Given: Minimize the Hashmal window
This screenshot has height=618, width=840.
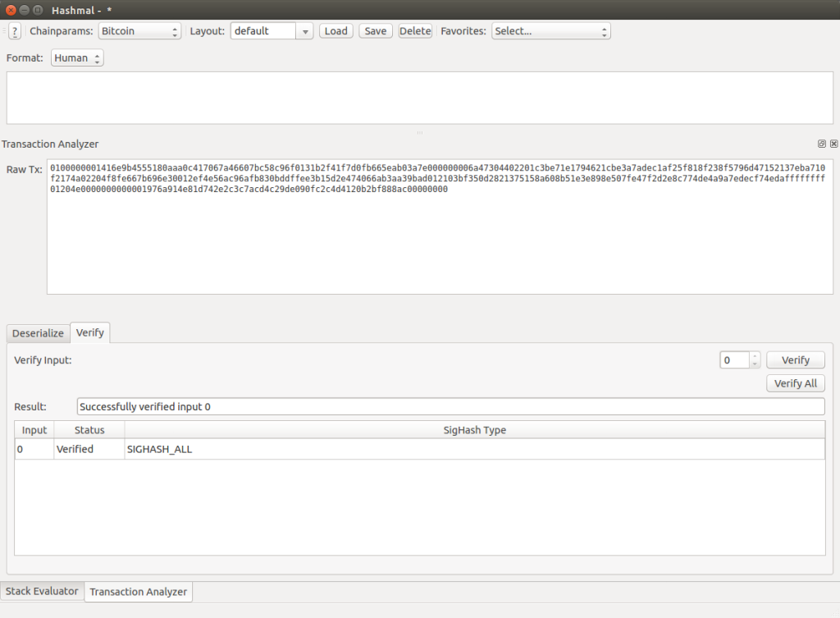Looking at the screenshot, I should click(25, 9).
